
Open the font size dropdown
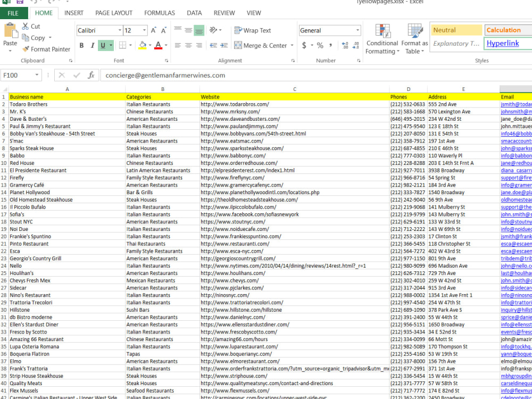coord(144,30)
